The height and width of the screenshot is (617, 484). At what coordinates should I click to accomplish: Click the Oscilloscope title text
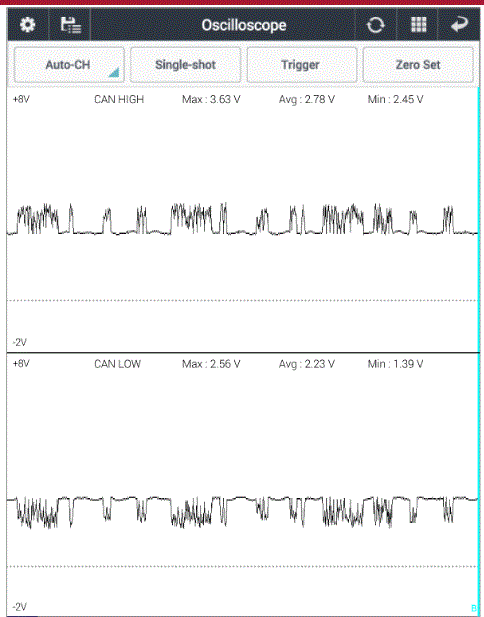point(244,25)
